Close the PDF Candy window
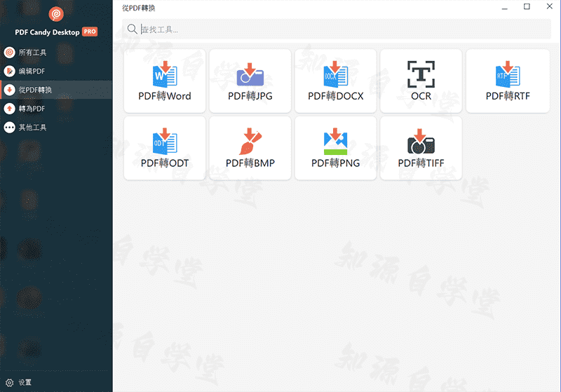This screenshot has height=392, width=561. pyautogui.click(x=550, y=6)
